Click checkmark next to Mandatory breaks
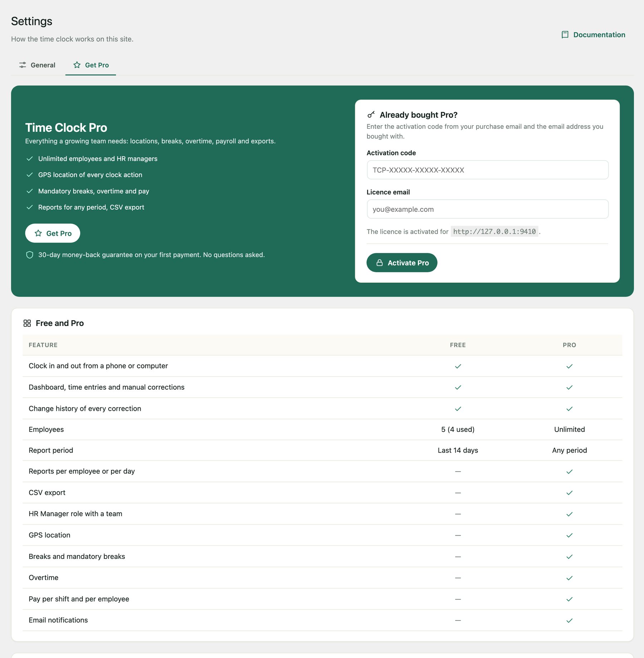The image size is (644, 658). coord(30,191)
